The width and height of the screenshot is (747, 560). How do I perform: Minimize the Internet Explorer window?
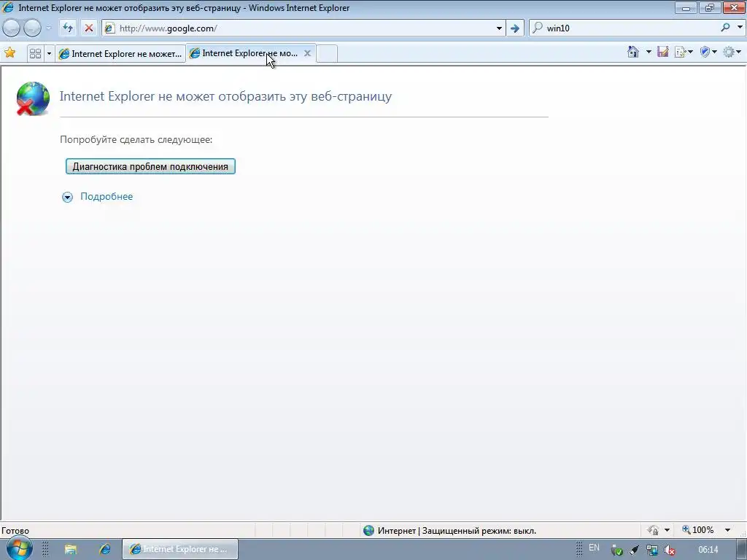pyautogui.click(x=686, y=7)
